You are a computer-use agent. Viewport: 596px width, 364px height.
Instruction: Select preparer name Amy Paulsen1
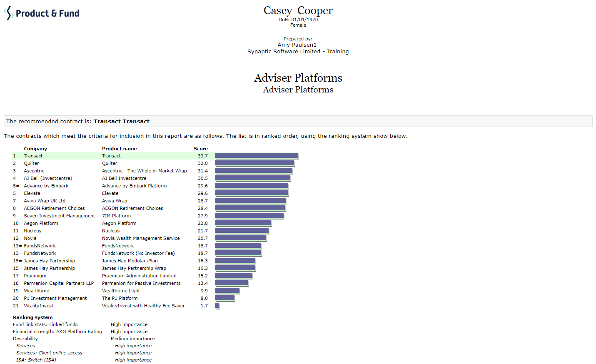[297, 45]
